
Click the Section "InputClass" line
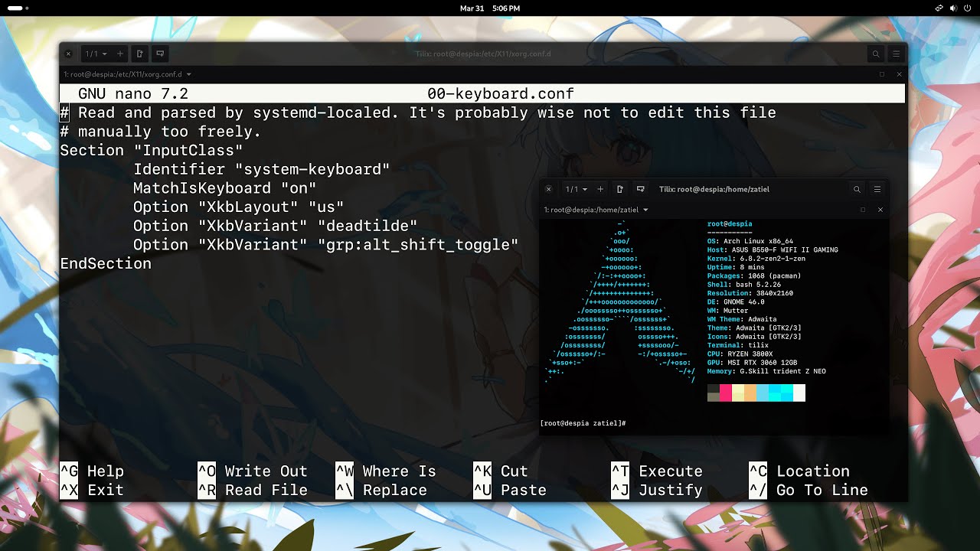[152, 151]
